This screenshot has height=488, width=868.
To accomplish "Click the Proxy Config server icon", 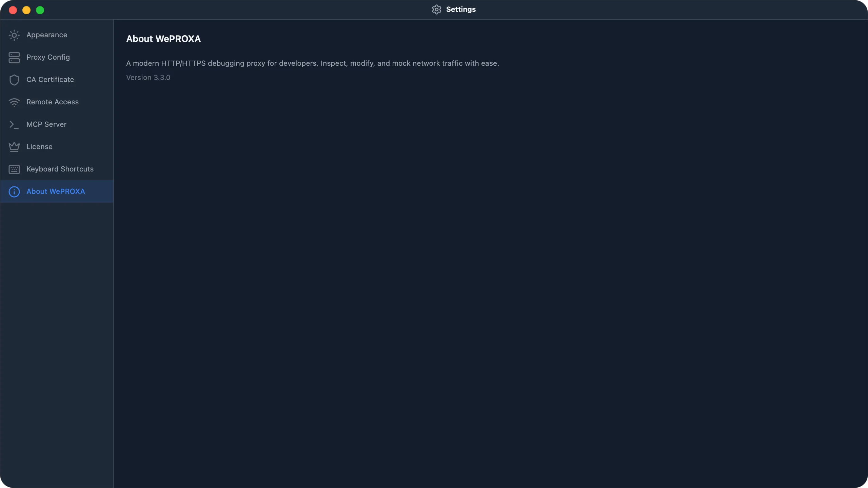I will click(14, 58).
